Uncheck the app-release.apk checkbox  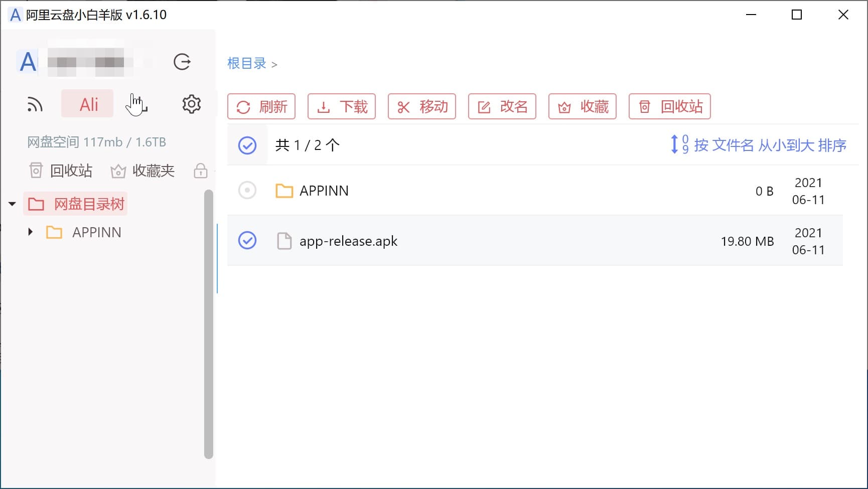pyautogui.click(x=247, y=240)
